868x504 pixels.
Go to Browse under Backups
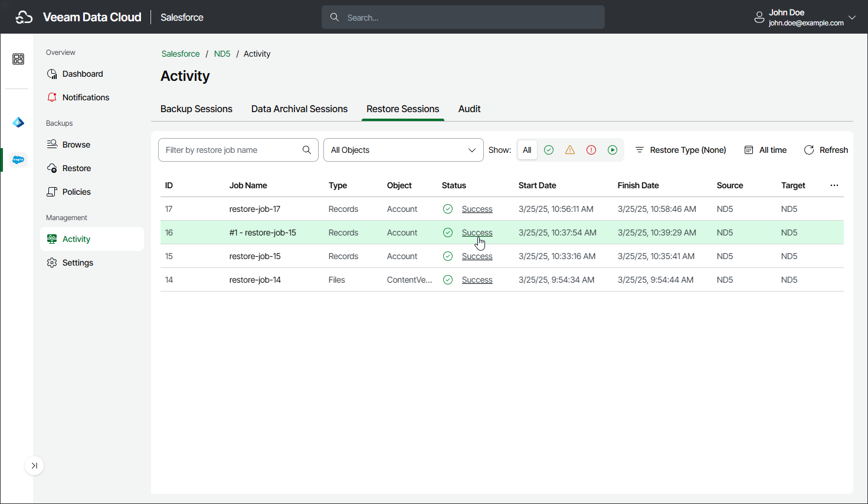point(92,145)
